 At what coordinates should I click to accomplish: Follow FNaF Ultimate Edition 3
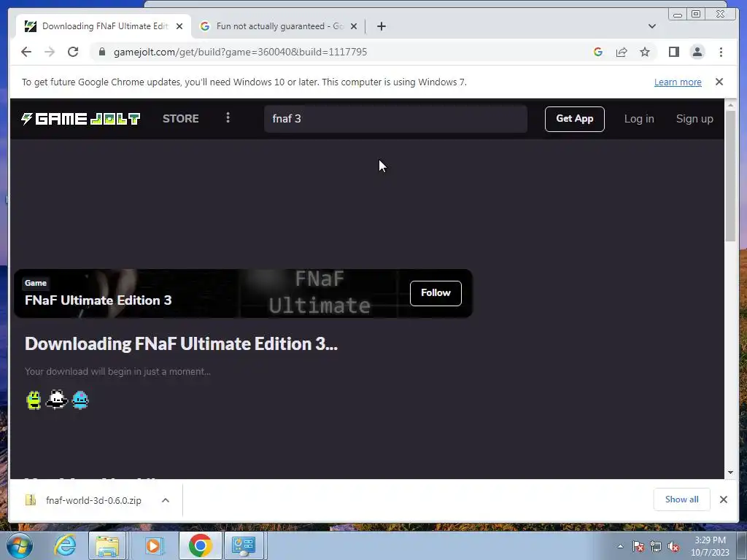tap(436, 293)
